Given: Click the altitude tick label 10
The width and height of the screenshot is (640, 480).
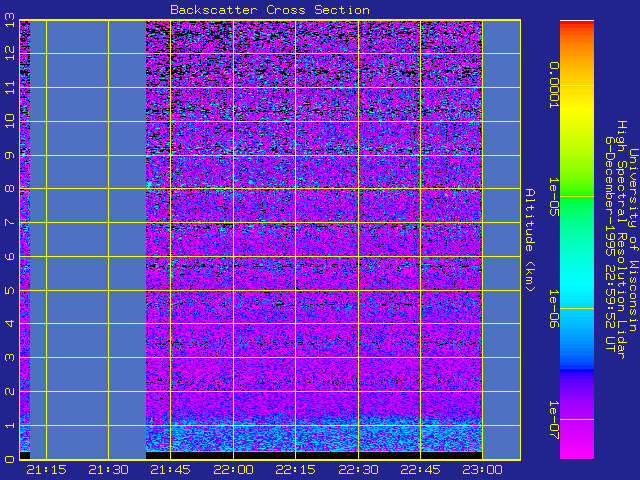Looking at the screenshot, I should [10, 121].
